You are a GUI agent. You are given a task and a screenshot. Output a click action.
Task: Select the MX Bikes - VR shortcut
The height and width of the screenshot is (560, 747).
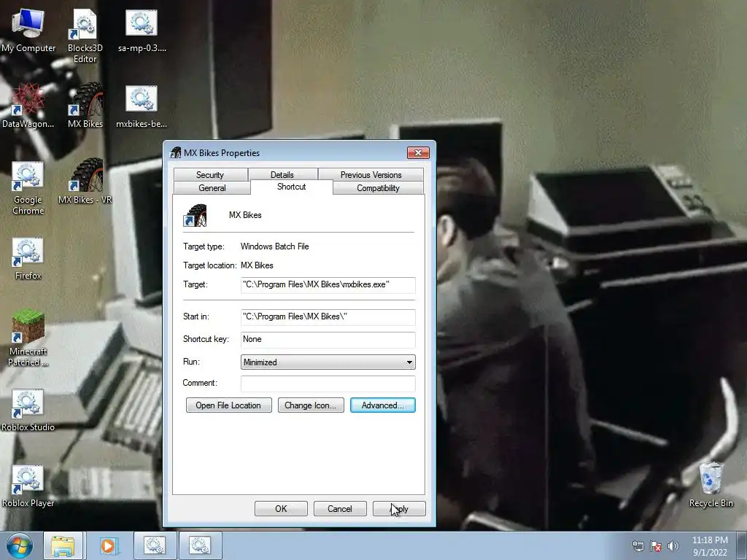(85, 182)
